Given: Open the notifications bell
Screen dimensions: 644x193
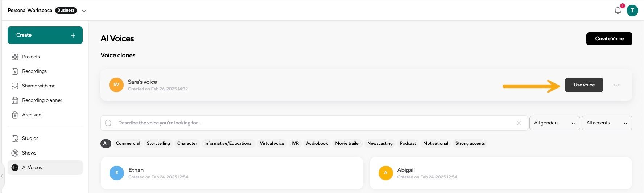Looking at the screenshot, I should 618,11.
